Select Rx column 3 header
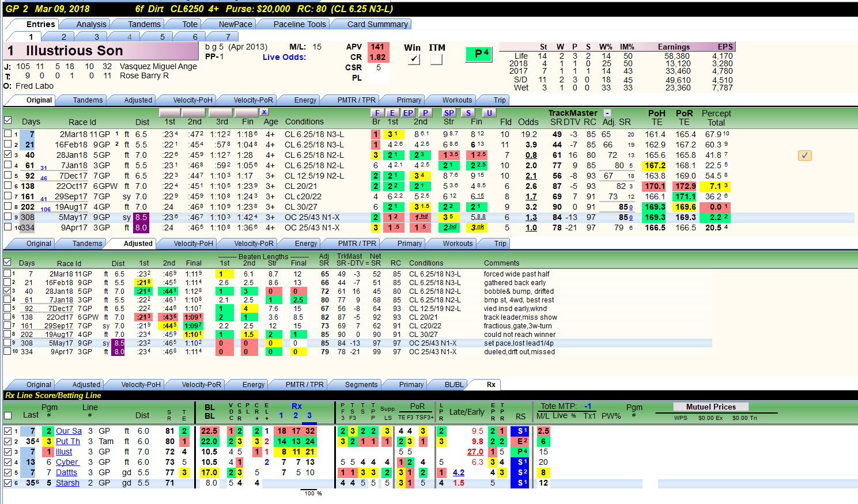Viewport: 858px width, 504px height. [309, 415]
